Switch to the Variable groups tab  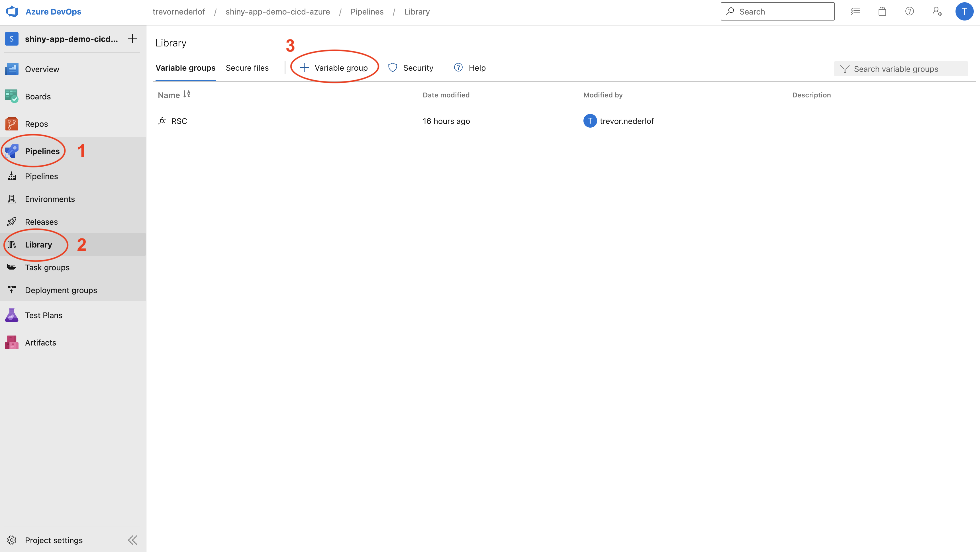pyautogui.click(x=185, y=68)
